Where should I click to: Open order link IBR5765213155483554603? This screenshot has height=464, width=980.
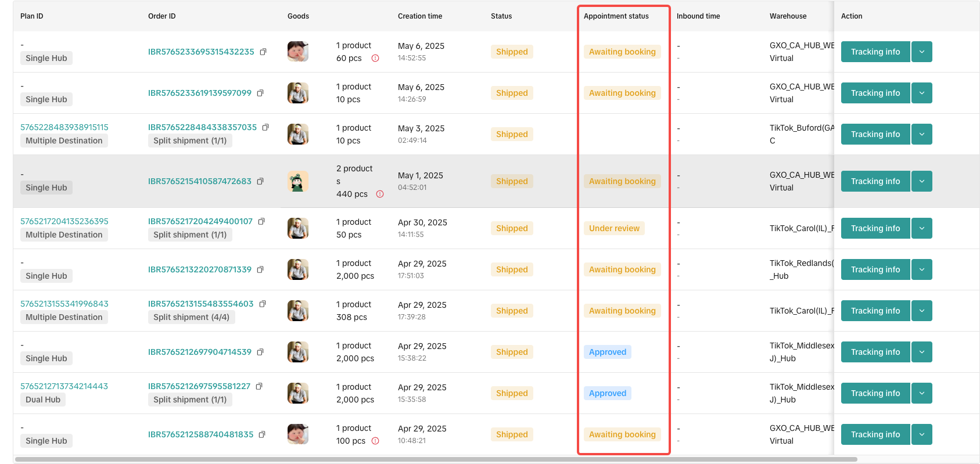[200, 304]
